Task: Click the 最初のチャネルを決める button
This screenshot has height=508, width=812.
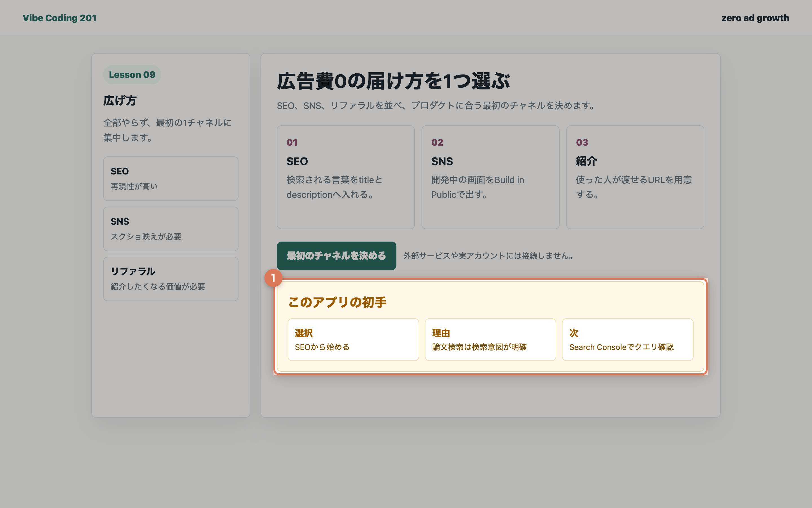Action: [x=336, y=256]
